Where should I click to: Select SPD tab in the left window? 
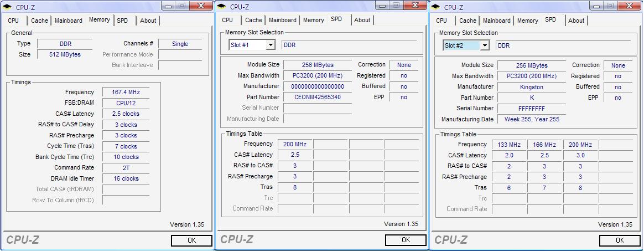point(122,21)
